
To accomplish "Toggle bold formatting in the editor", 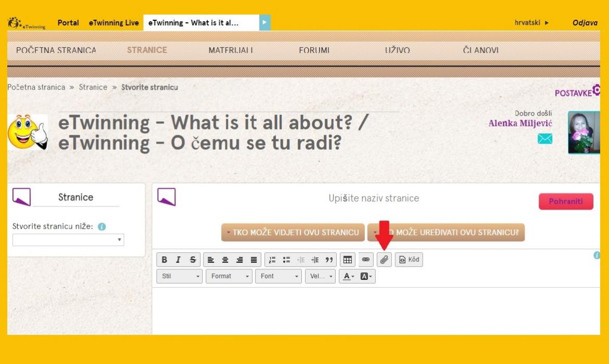I will click(x=164, y=260).
